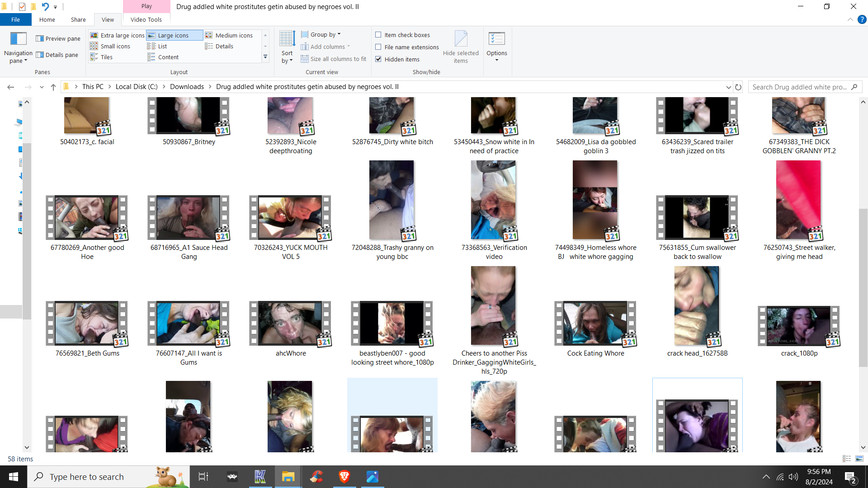Enable File name extensions checkbox
868x488 pixels.
[x=378, y=47]
